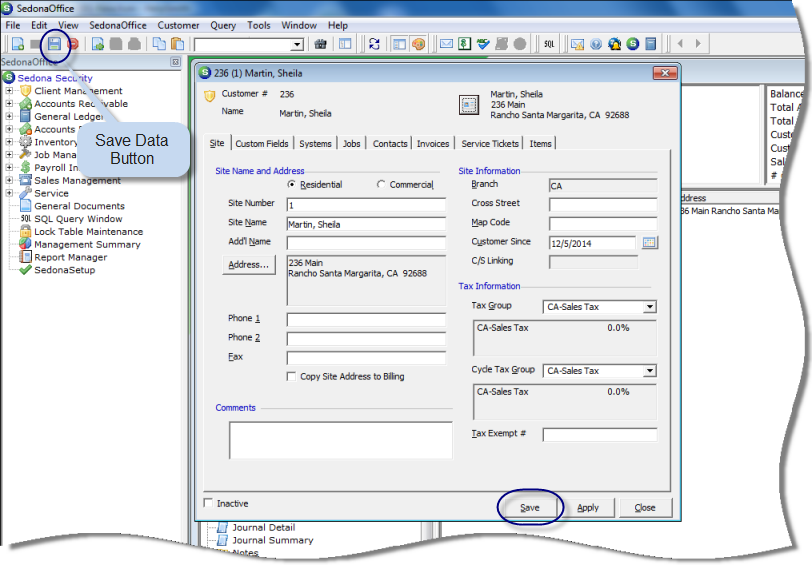Click the contact card icon beside address
The height and width of the screenshot is (565, 812).
[x=469, y=105]
